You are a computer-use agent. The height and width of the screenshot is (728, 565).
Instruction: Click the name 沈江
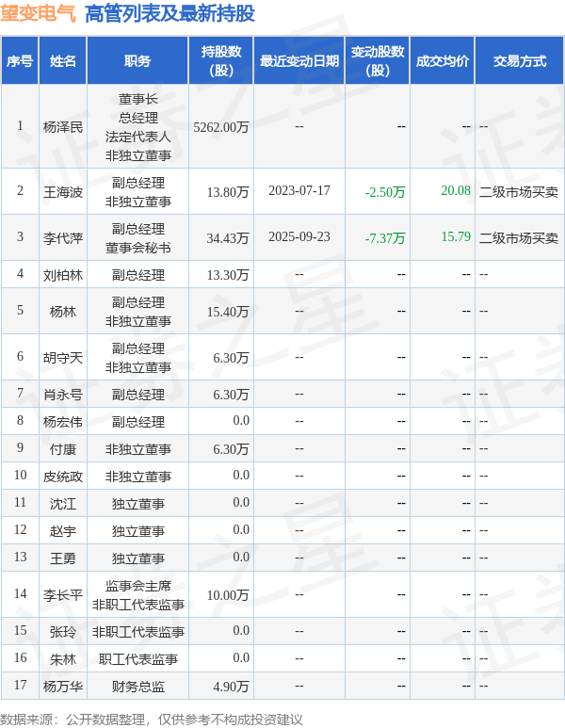click(63, 504)
